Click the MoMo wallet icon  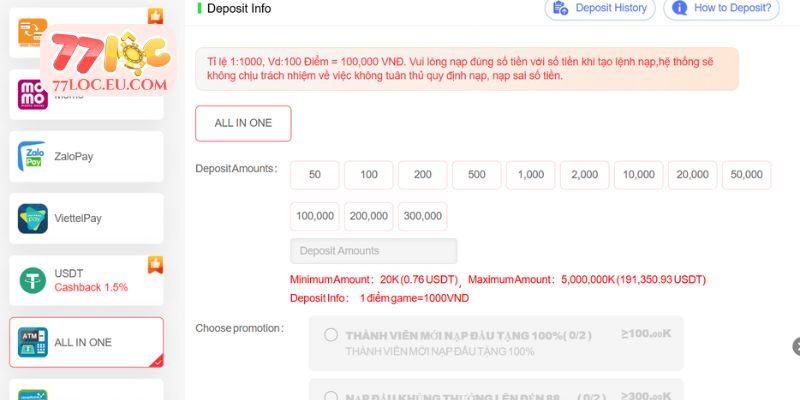point(33,94)
